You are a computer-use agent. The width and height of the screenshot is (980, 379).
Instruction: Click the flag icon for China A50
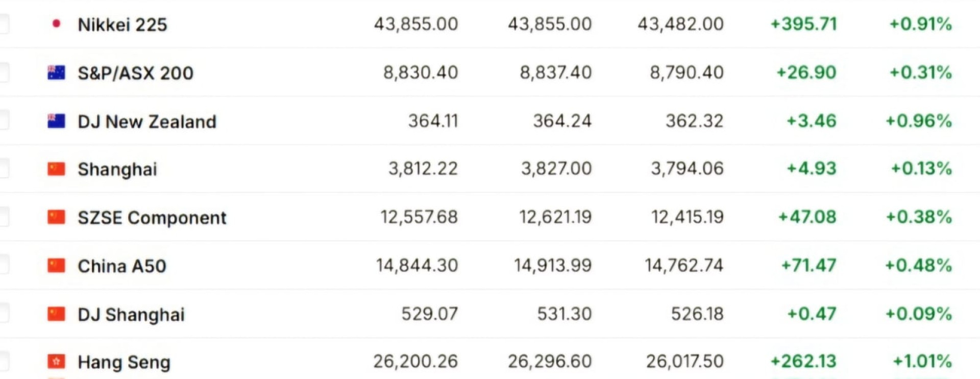pyautogui.click(x=56, y=266)
